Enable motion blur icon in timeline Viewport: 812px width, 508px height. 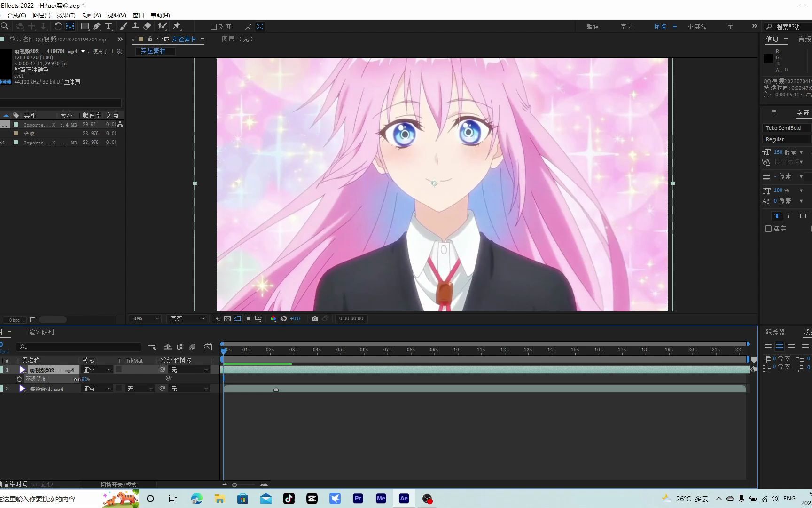[192, 347]
